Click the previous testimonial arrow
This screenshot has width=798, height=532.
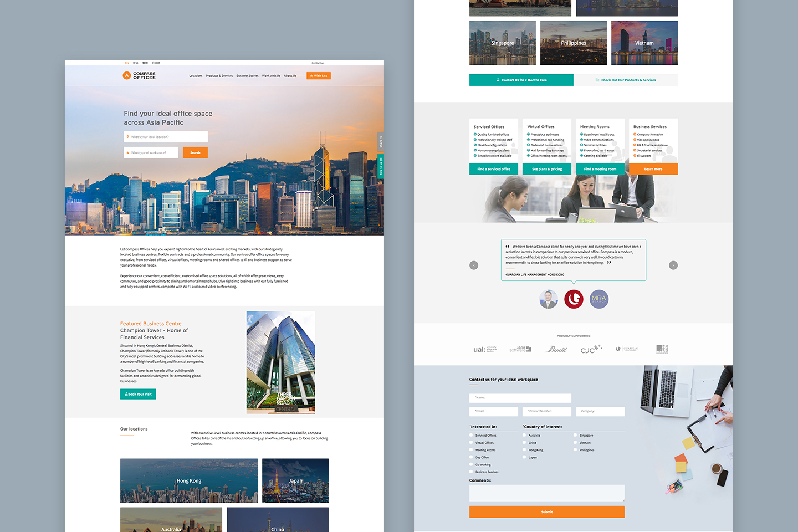pyautogui.click(x=474, y=265)
